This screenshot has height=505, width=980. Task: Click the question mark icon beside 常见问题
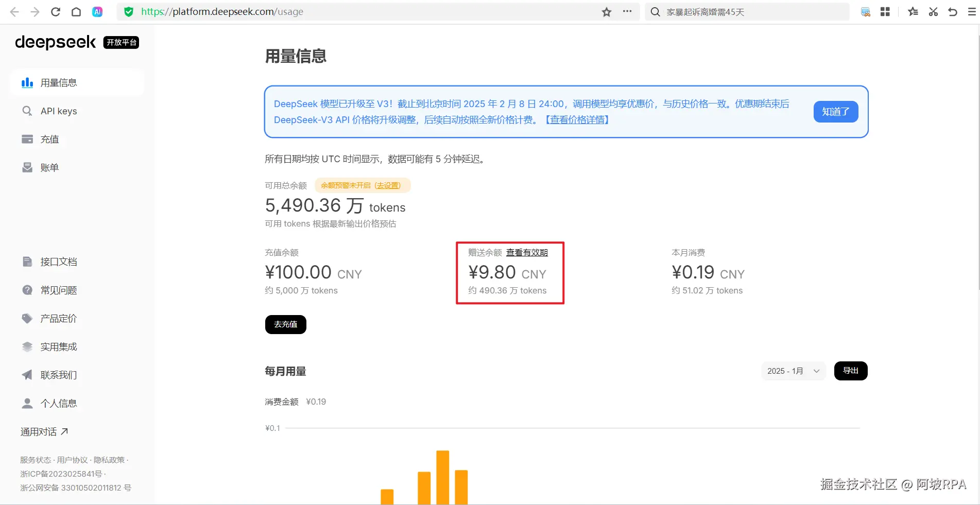[x=27, y=290]
